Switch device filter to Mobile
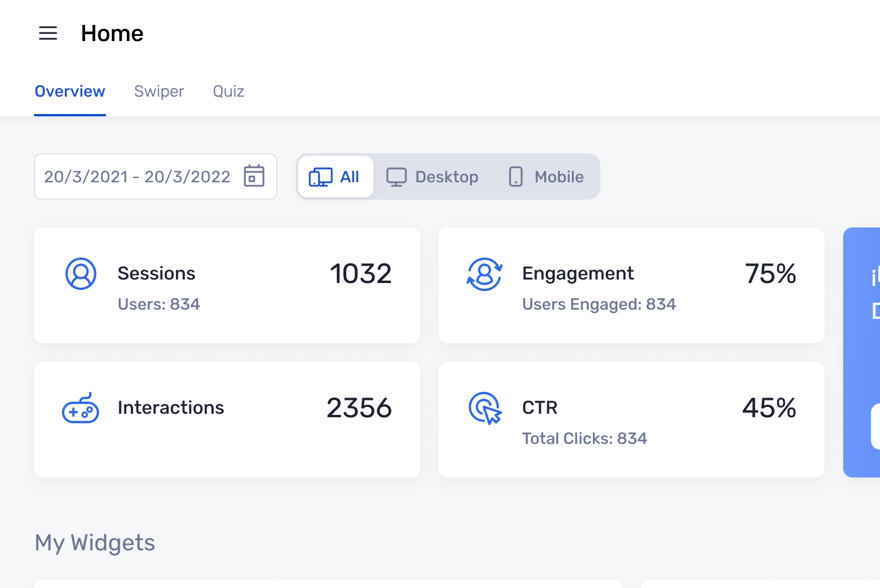This screenshot has width=880, height=588. click(x=546, y=177)
